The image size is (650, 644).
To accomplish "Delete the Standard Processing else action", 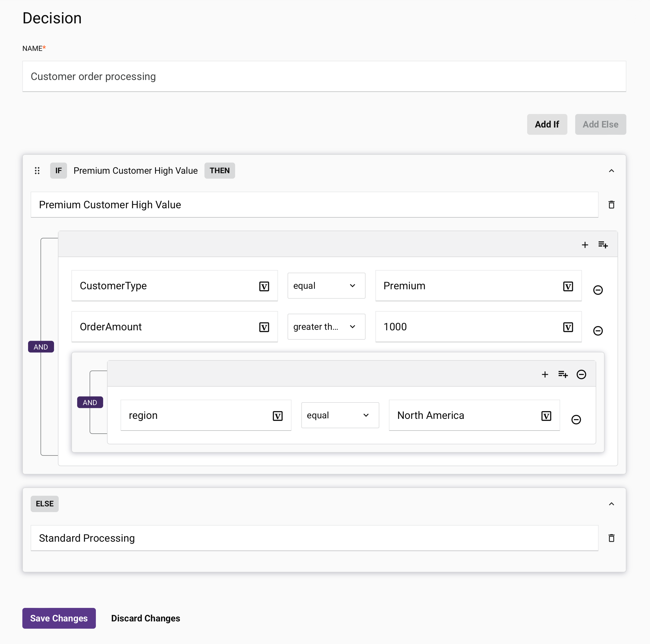I will (x=612, y=538).
